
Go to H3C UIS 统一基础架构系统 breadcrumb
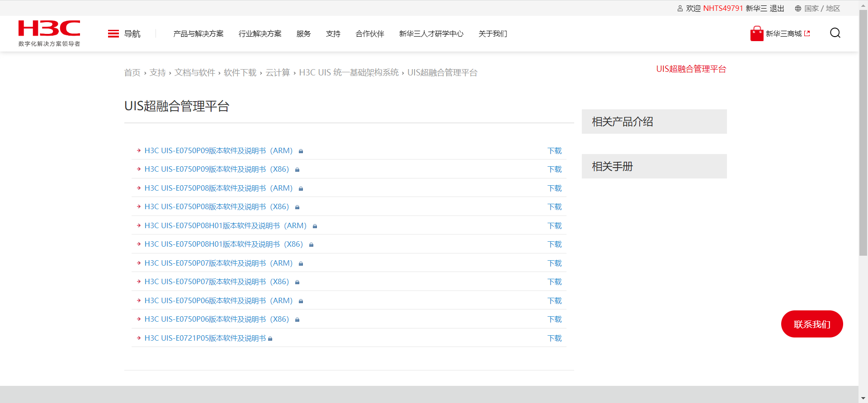[x=349, y=73]
